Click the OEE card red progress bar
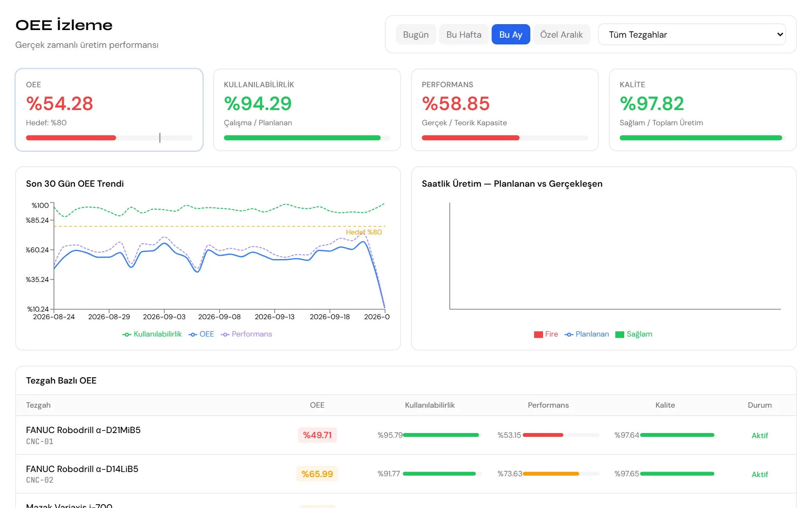The image size is (812, 508). [71, 138]
